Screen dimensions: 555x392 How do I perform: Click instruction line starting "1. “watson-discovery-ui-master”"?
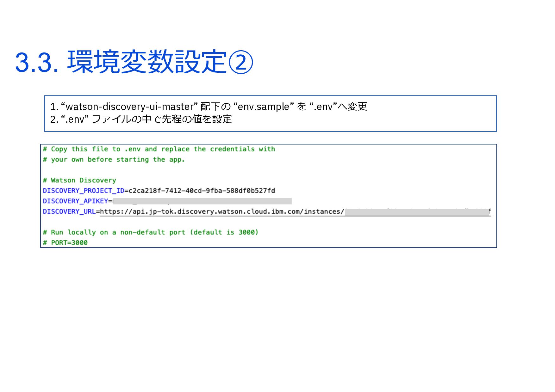(x=209, y=107)
